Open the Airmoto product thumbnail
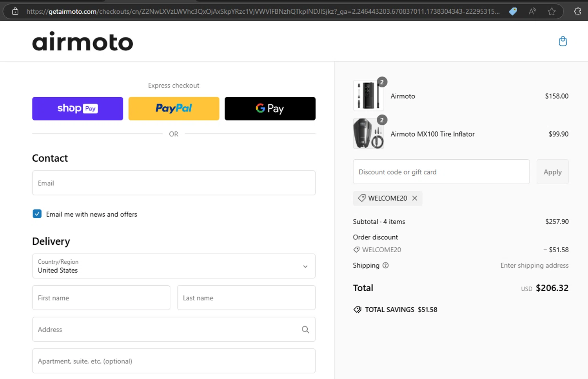This screenshot has width=588, height=379. (x=368, y=95)
